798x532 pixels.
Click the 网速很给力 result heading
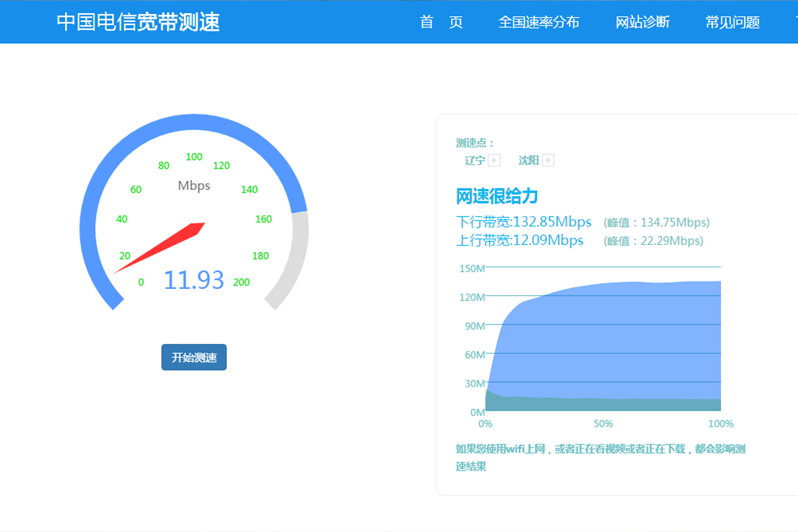[497, 196]
